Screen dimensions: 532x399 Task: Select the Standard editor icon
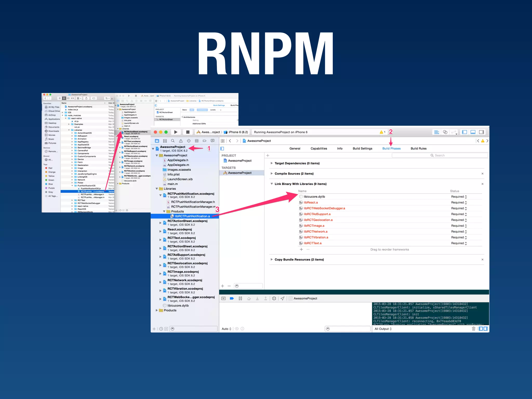point(437,132)
